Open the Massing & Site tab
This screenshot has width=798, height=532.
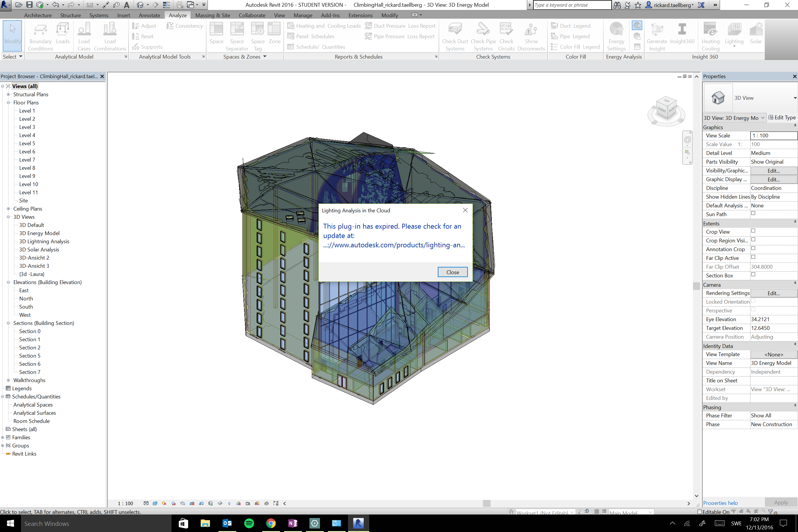tap(213, 15)
